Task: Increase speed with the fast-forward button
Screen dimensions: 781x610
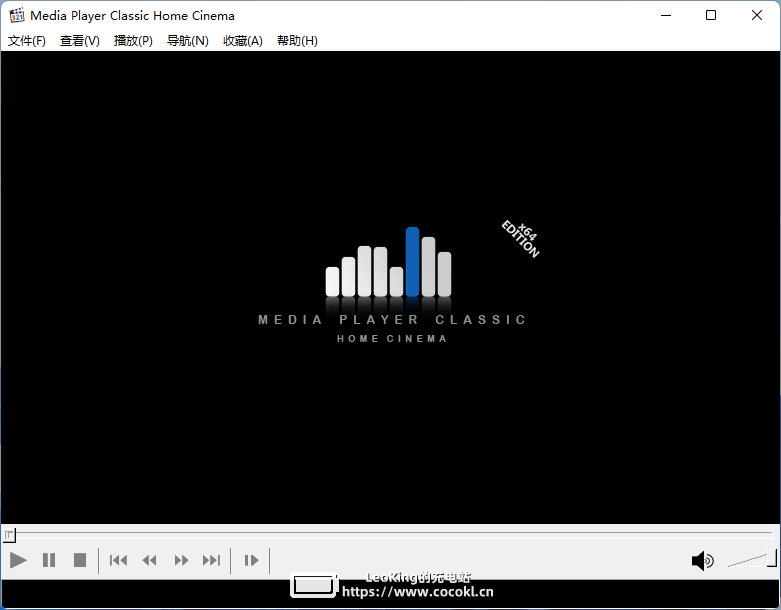Action: coord(181,560)
